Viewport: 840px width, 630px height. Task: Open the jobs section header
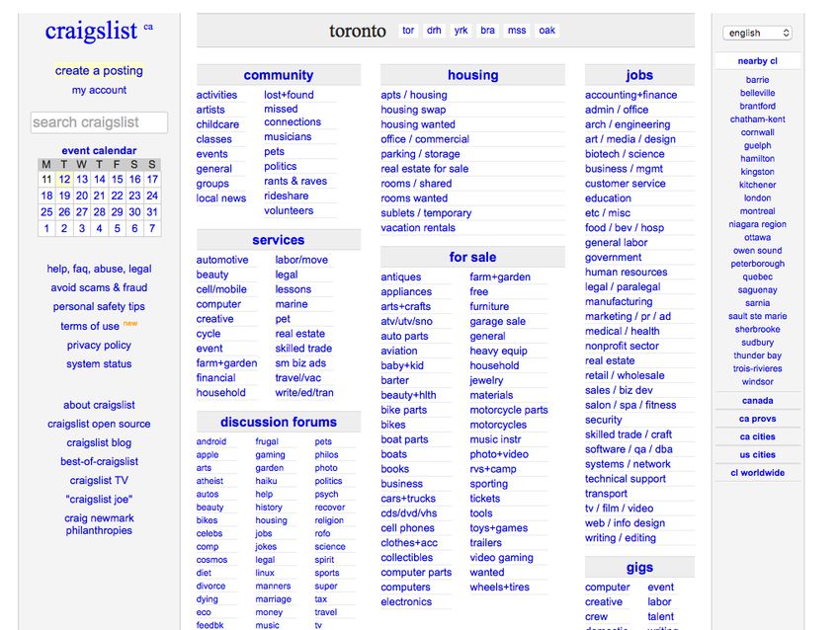639,75
